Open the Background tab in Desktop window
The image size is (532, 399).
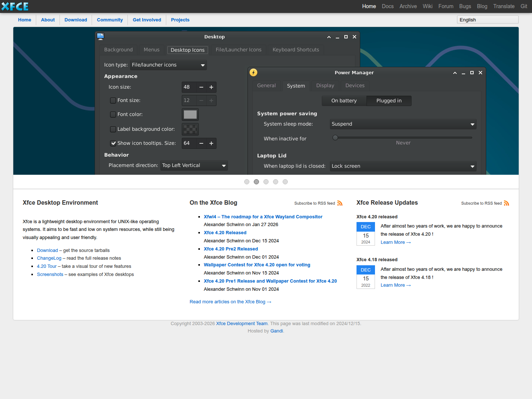point(118,50)
